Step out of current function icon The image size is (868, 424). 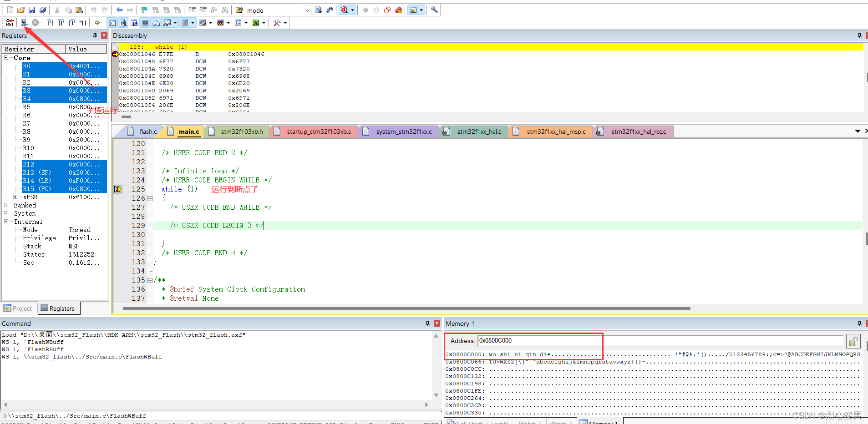point(72,23)
